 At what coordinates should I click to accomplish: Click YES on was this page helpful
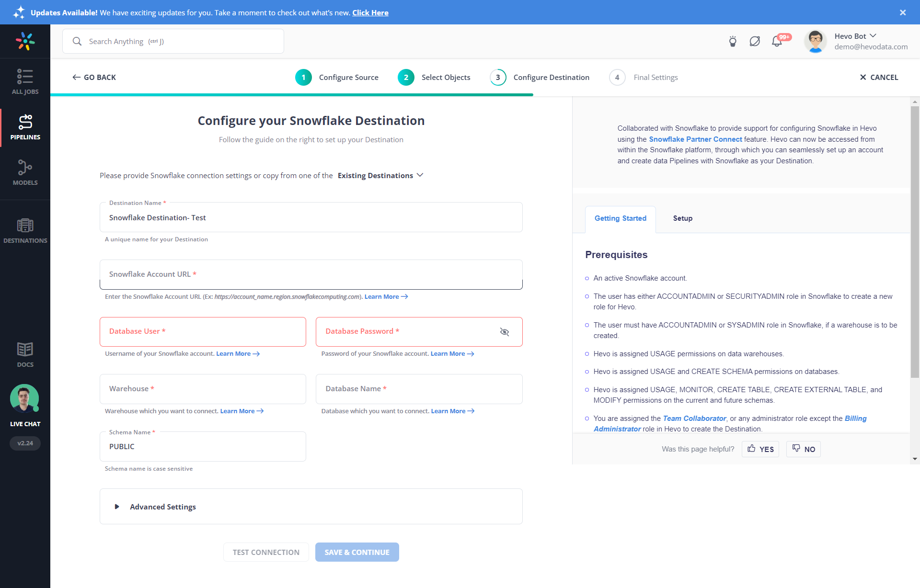point(761,449)
